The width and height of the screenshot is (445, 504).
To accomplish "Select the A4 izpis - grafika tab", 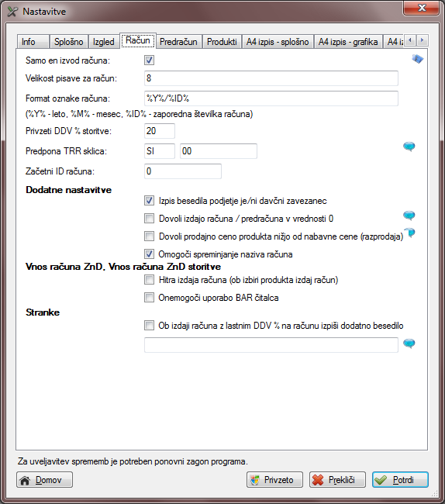I will pyautogui.click(x=348, y=41).
